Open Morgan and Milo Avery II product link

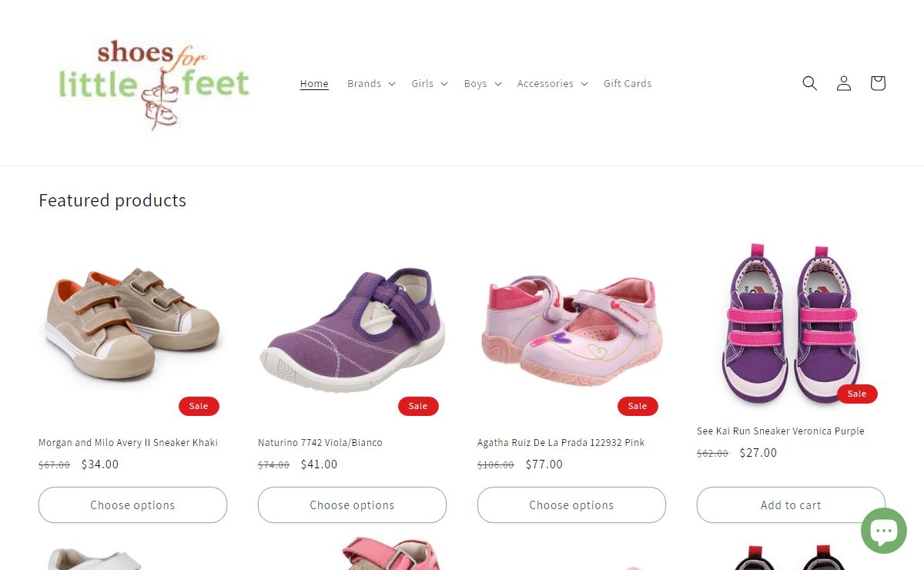129,443
